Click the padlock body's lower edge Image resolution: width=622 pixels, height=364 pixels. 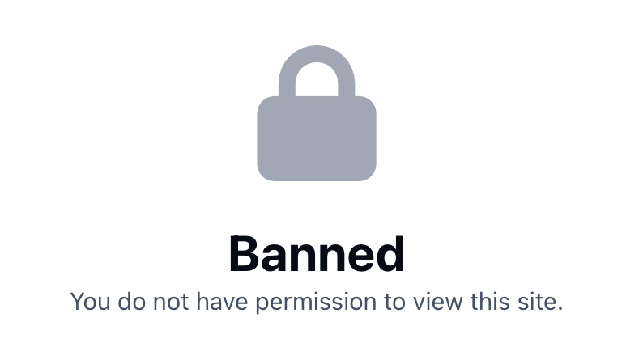point(317,179)
